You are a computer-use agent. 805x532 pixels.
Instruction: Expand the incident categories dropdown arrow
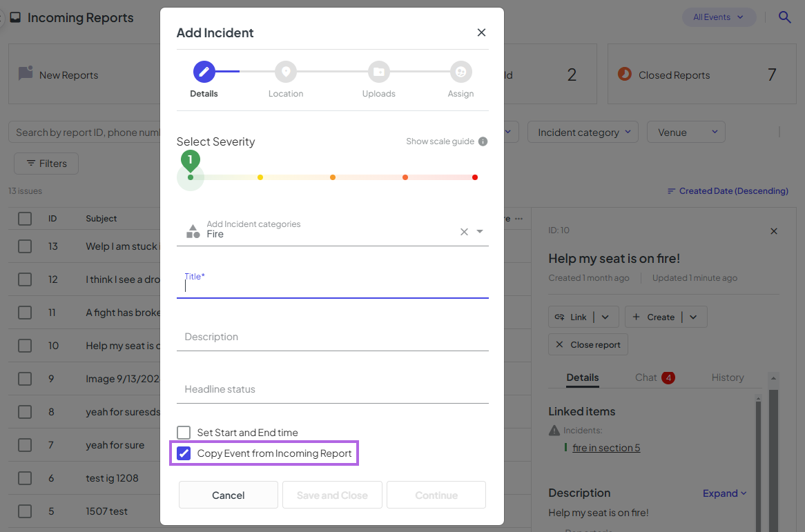[480, 231]
